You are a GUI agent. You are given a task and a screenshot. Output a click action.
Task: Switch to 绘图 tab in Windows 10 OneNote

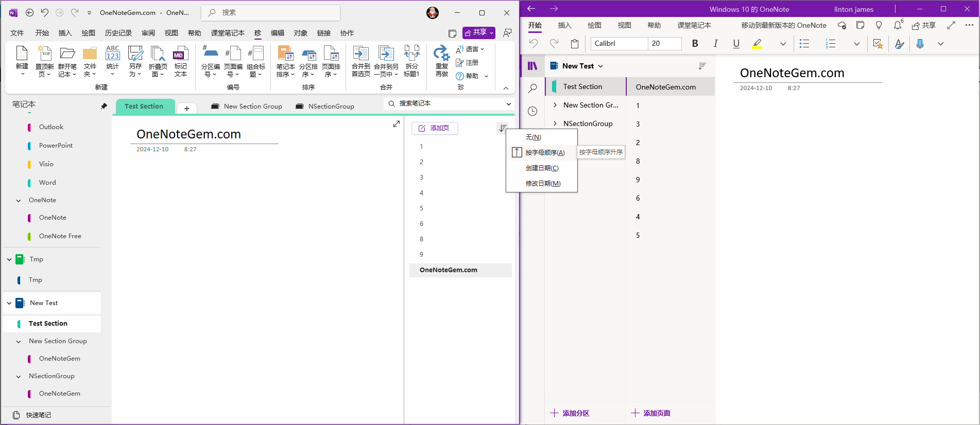[595, 25]
